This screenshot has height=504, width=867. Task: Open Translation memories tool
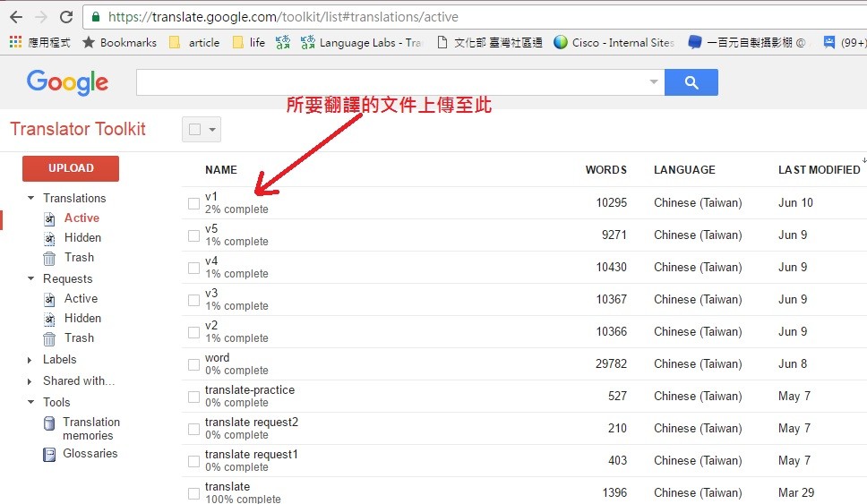[x=91, y=429]
